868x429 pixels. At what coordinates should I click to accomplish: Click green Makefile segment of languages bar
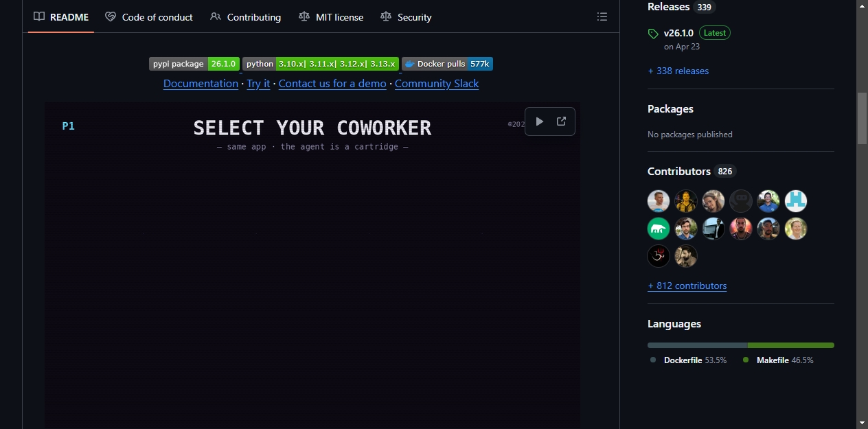point(791,345)
